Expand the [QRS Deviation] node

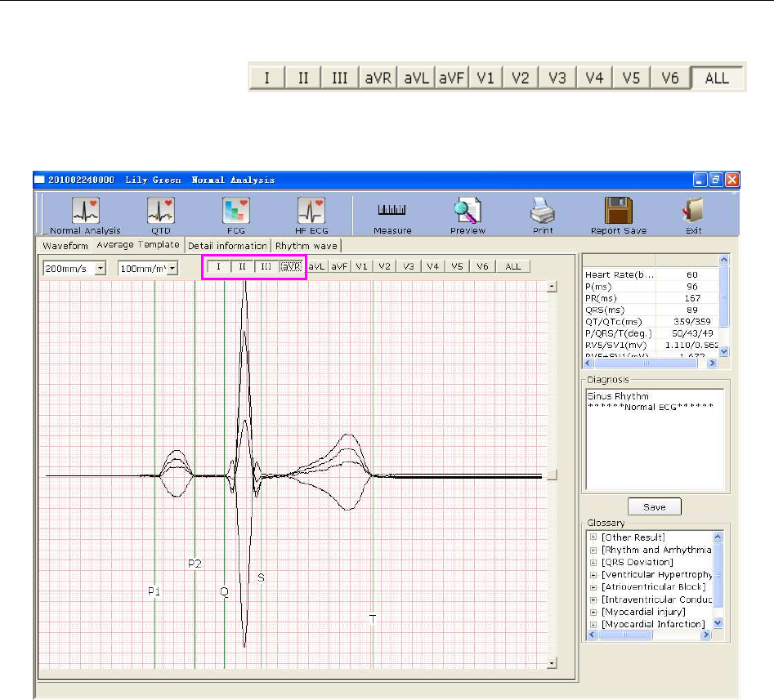click(x=593, y=562)
